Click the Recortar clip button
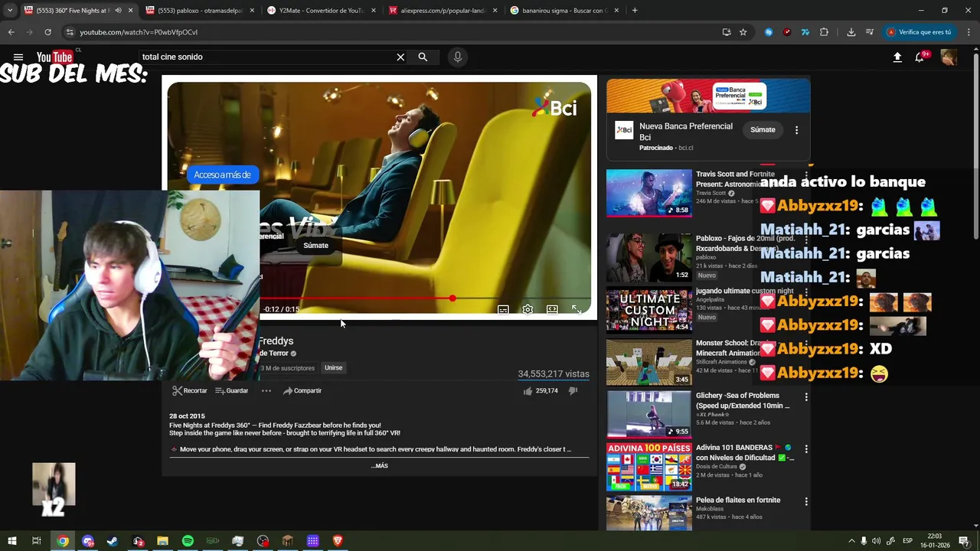 pyautogui.click(x=190, y=391)
